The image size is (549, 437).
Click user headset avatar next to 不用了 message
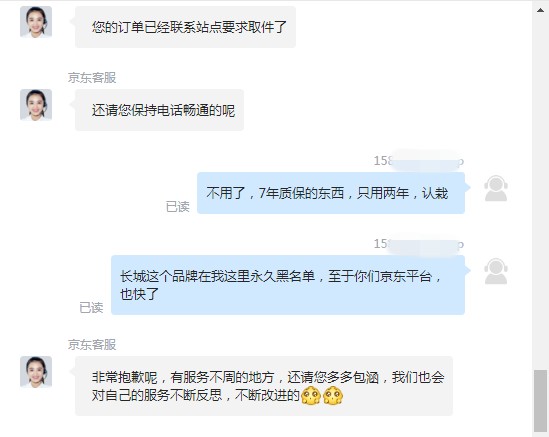[496, 188]
